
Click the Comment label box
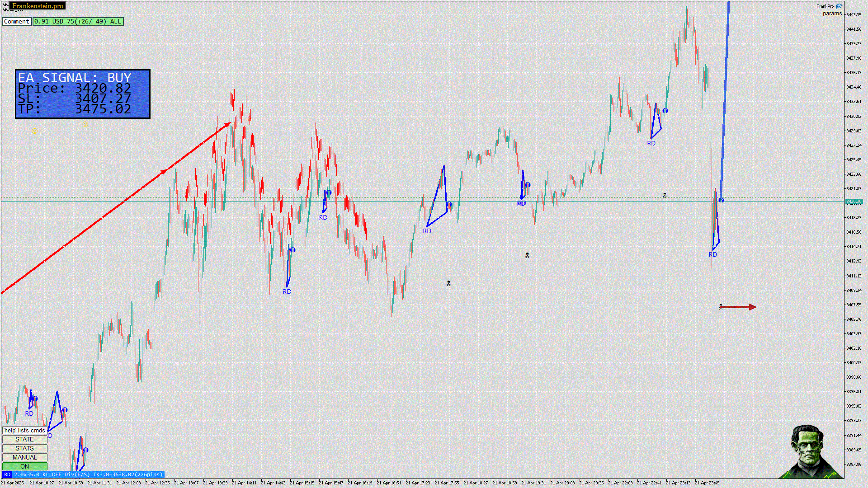(17, 21)
